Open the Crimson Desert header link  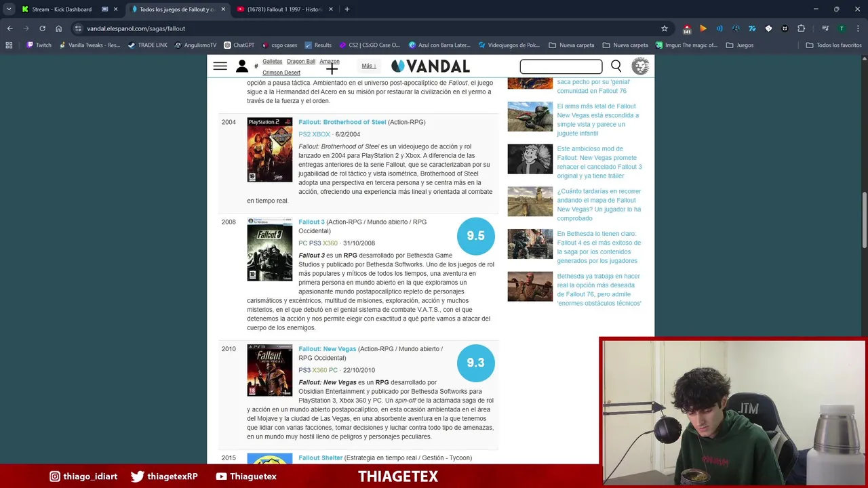[x=281, y=73]
